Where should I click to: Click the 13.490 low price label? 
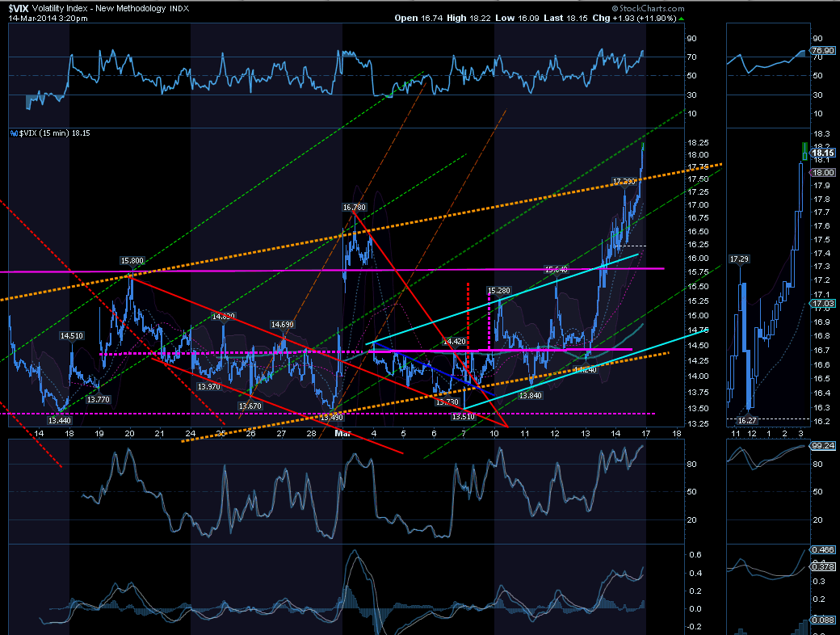331,418
